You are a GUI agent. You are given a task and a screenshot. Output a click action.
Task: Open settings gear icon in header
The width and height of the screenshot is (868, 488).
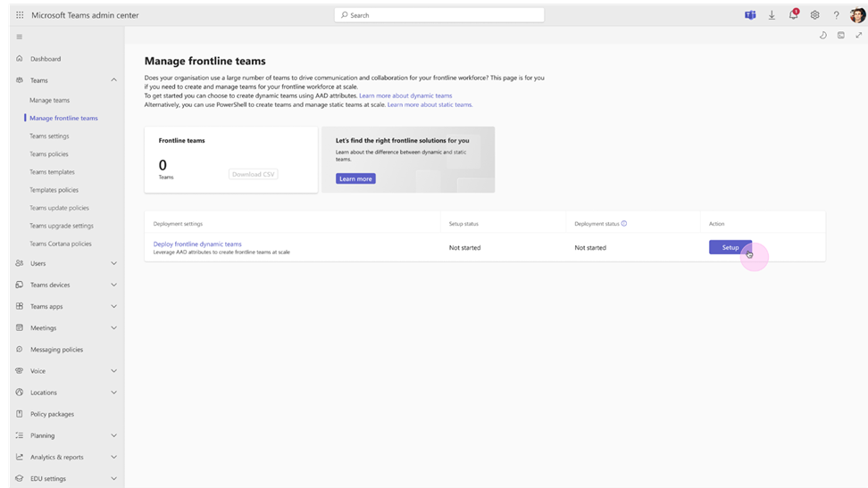click(x=814, y=15)
